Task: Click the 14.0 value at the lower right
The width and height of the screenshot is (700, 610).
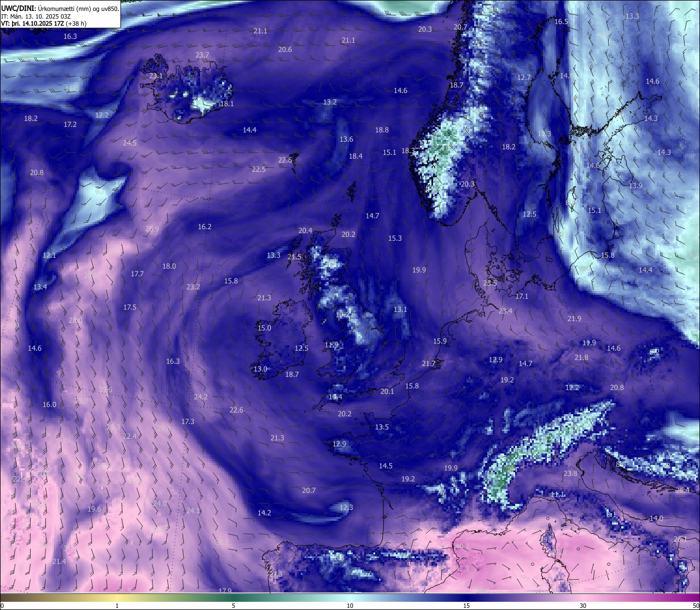Action: [656, 518]
